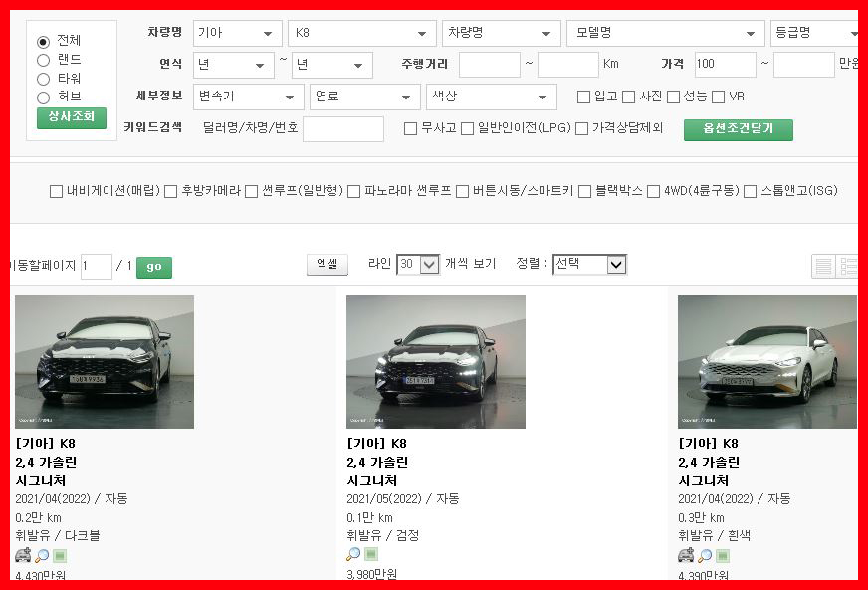Click the green square icon under the 다크블루 K8 listing
The image size is (868, 590).
click(x=60, y=556)
